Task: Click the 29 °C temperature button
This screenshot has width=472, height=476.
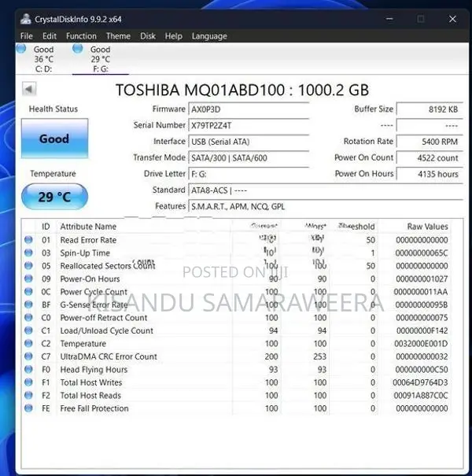Action: pos(54,197)
